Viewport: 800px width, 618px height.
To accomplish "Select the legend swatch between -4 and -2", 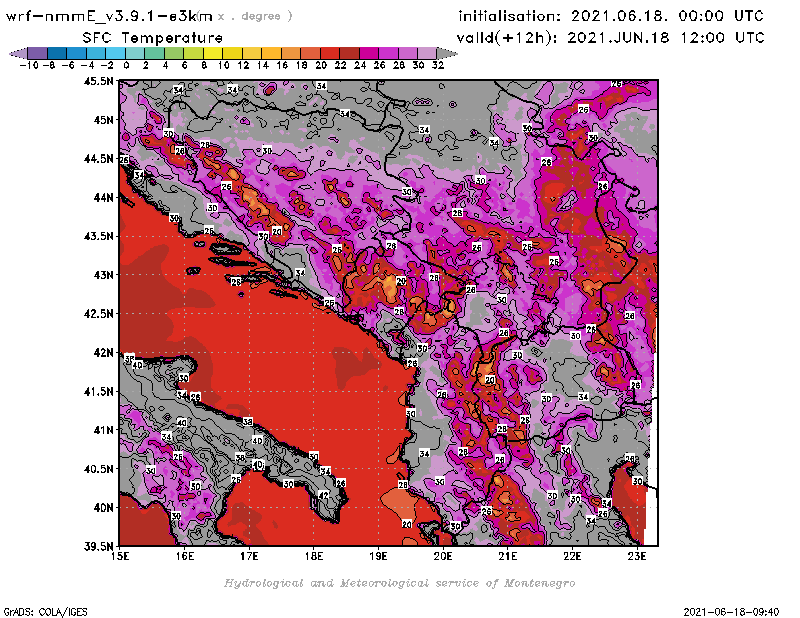I will [x=96, y=53].
